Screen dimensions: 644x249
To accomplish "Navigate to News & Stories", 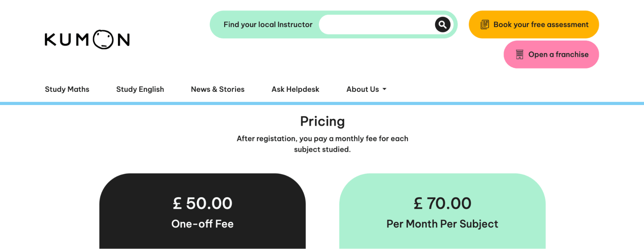I will pyautogui.click(x=218, y=89).
